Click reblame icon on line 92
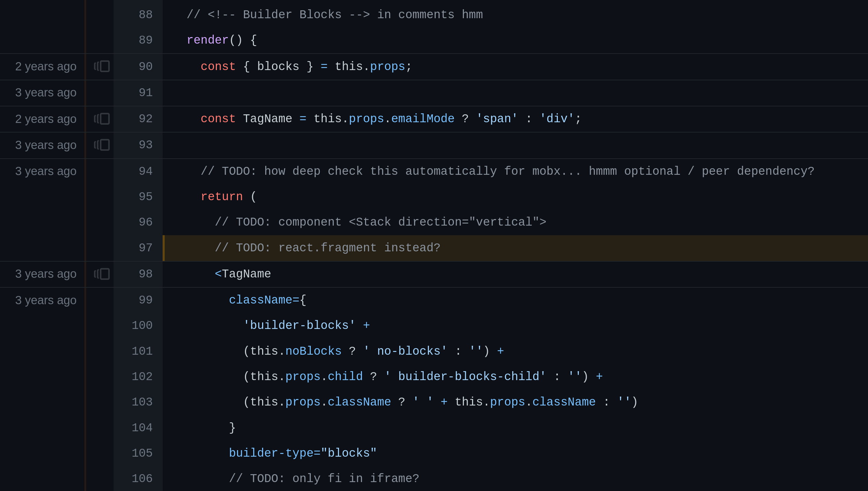 click(102, 119)
